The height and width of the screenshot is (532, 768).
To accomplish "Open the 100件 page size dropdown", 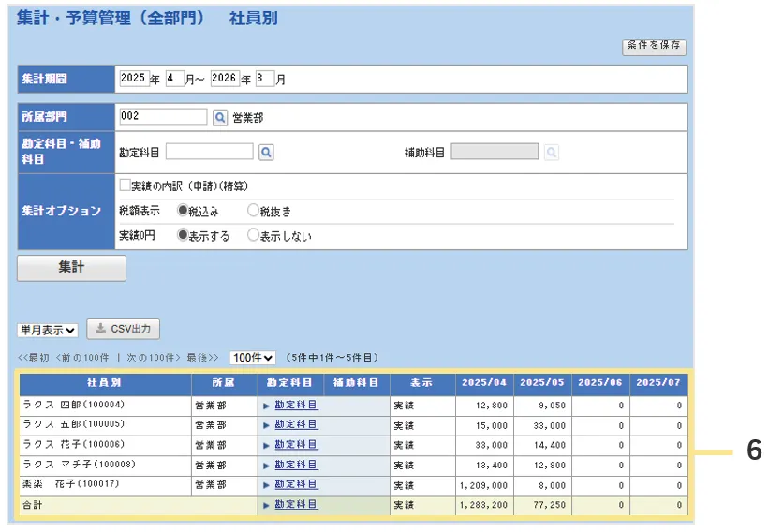I will tap(253, 358).
